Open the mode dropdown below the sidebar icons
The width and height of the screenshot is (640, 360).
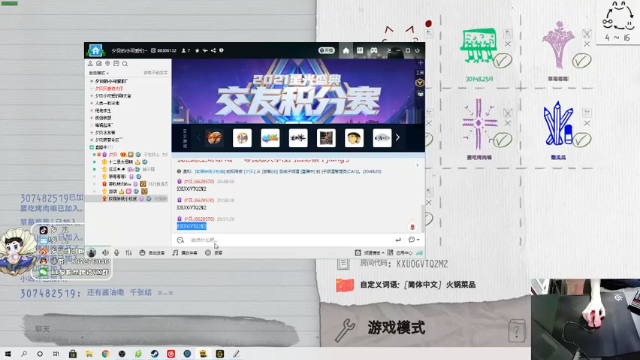99,73
